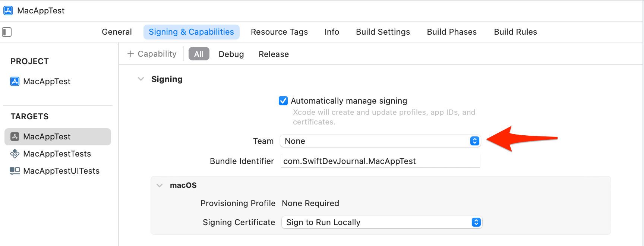Open the Build Phases tab
The image size is (644, 246).
coord(452,32)
